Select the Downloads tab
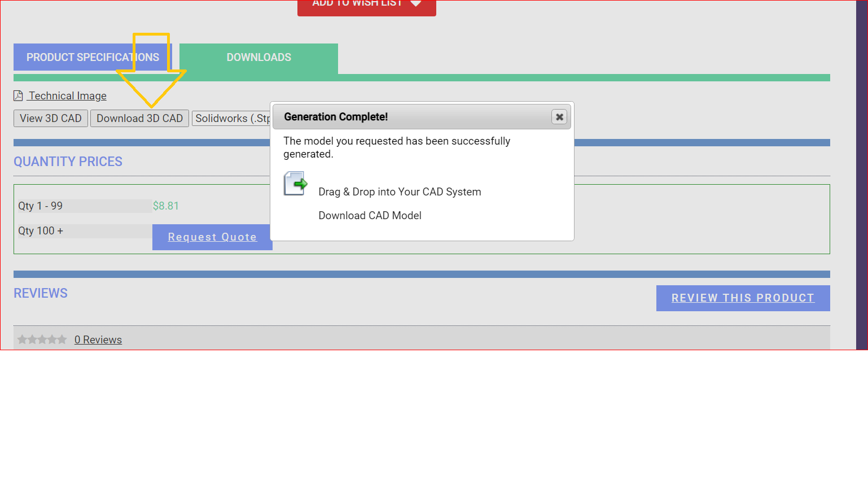Image resolution: width=868 pixels, height=492 pixels. tap(258, 58)
